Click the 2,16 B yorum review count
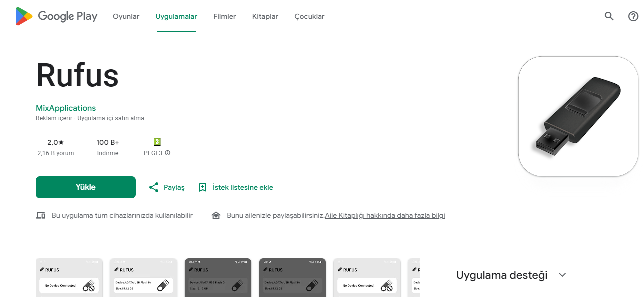644x297 pixels. click(x=56, y=153)
